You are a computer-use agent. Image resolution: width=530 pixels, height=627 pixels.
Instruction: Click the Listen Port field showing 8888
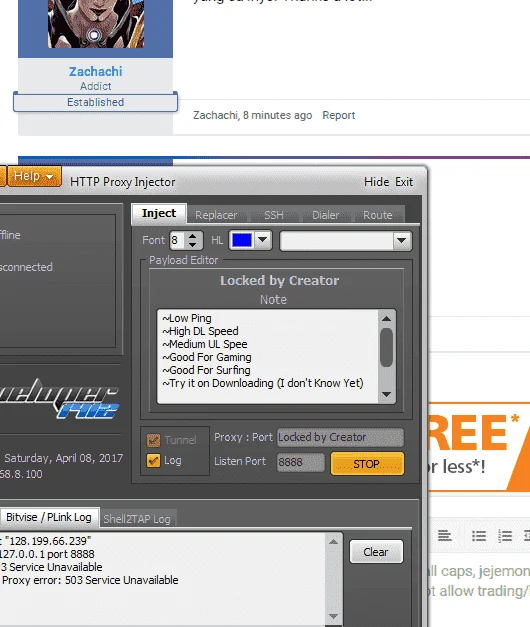[300, 462]
